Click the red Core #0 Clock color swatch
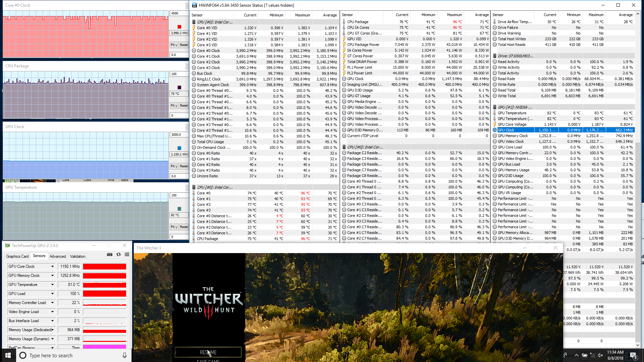 [179, 27]
